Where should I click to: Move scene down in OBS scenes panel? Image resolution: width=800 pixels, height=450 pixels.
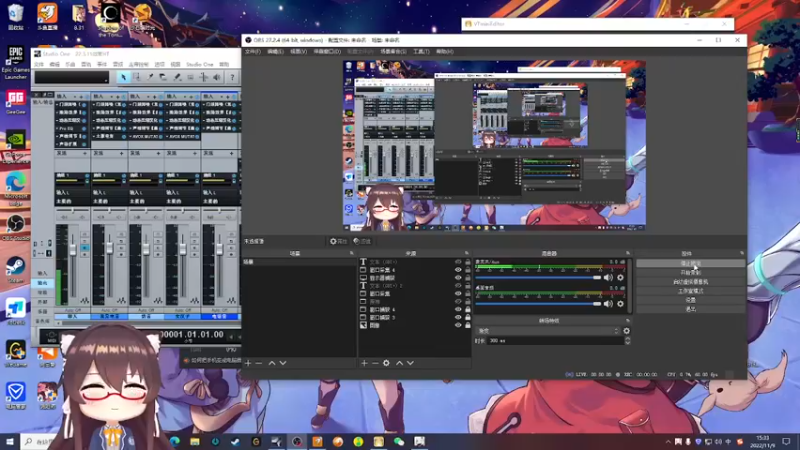coord(283,363)
